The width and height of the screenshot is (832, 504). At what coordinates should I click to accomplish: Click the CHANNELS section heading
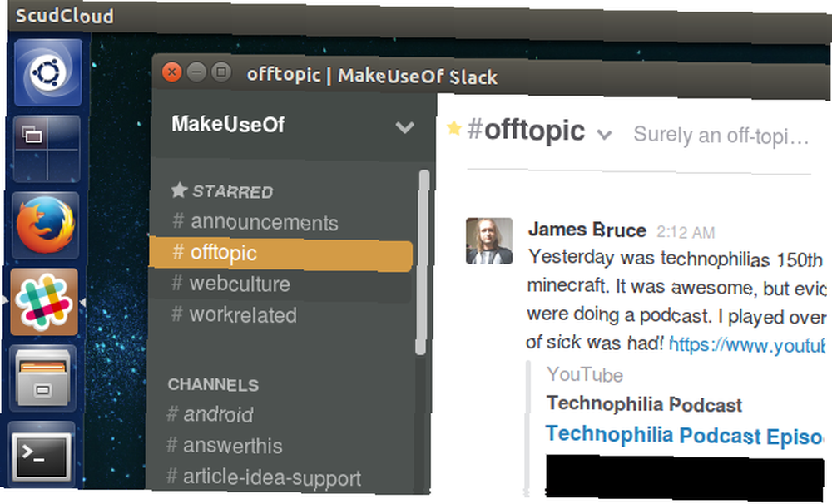click(x=213, y=384)
